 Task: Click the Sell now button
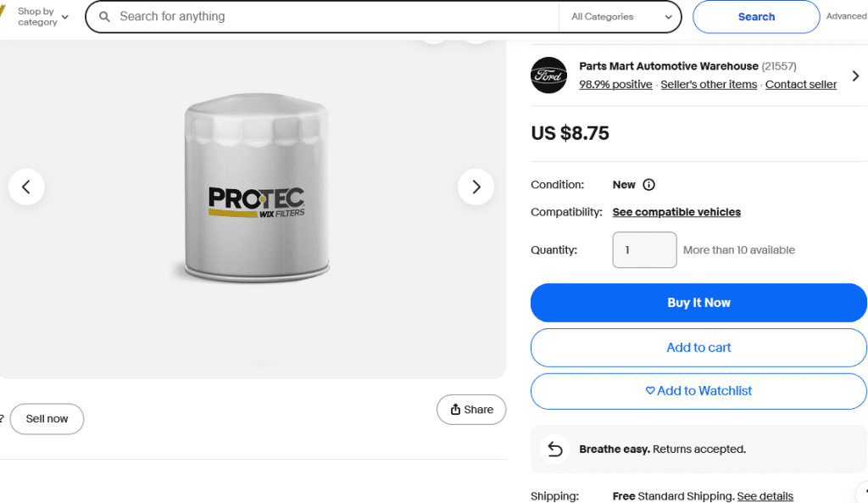(x=47, y=419)
